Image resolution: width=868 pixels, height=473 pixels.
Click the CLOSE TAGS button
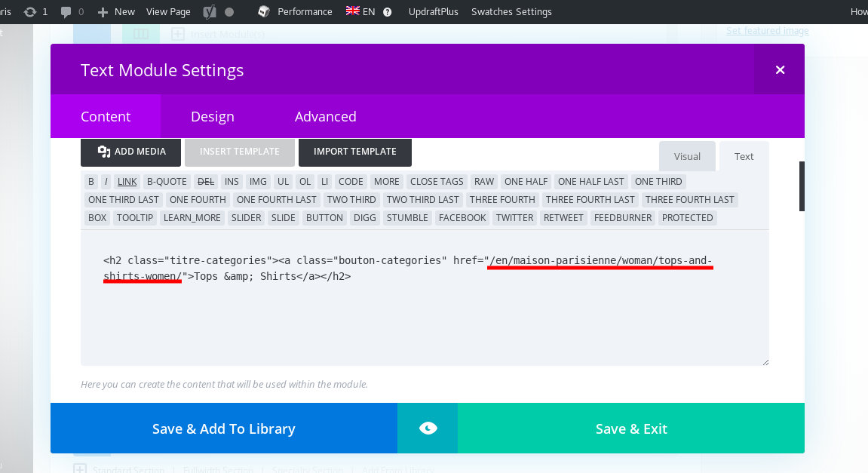coord(437,182)
